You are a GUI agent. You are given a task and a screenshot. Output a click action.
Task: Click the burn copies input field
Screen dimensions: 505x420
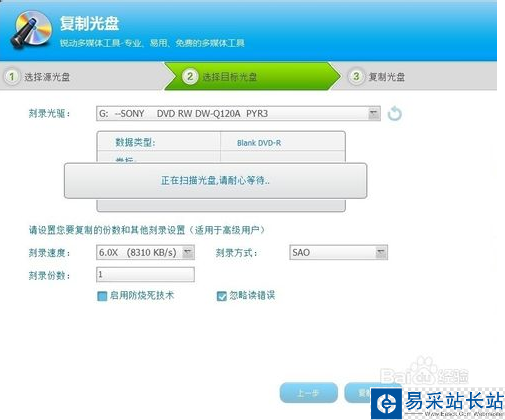(x=145, y=274)
